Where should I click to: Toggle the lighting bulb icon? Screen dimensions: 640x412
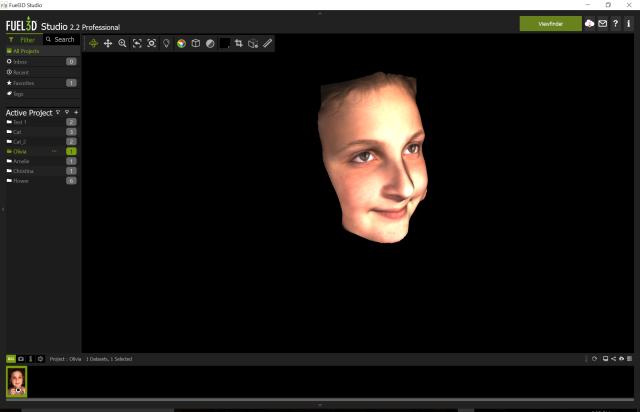point(166,43)
